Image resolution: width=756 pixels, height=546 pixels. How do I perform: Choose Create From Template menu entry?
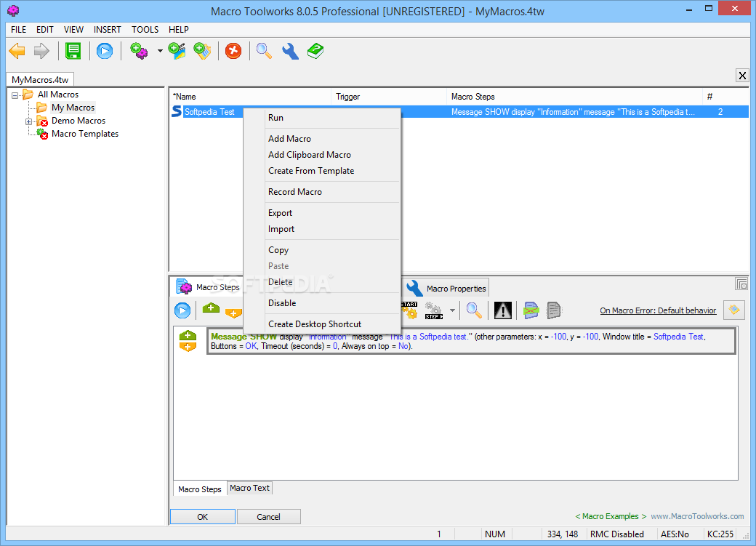(322, 171)
